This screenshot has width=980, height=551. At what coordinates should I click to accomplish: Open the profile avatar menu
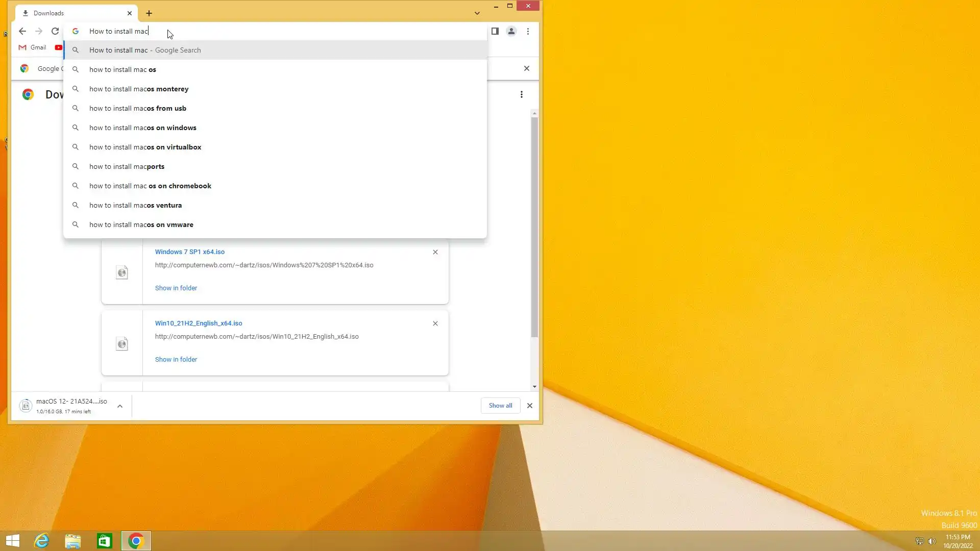coord(511,31)
